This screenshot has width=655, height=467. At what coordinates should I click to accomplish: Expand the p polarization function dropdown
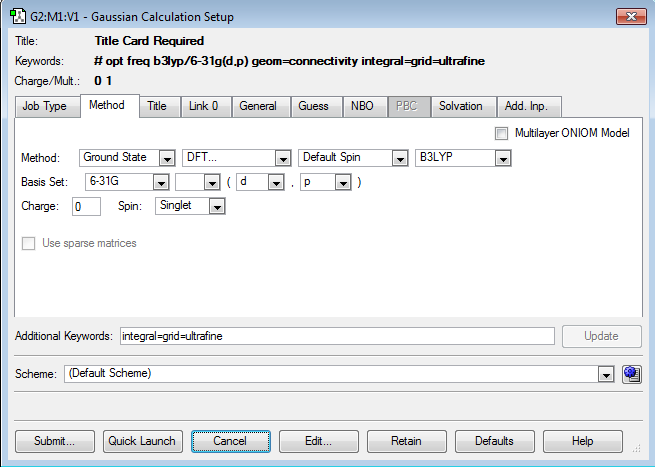[x=325, y=182]
